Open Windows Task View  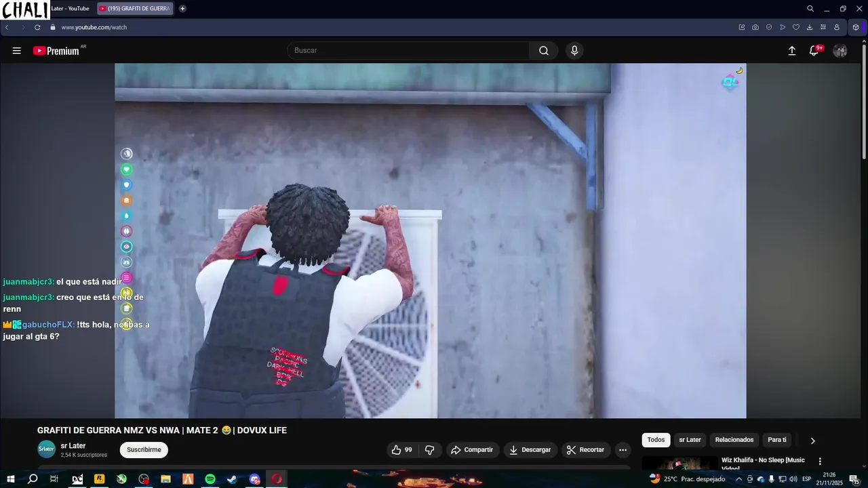coord(54,479)
